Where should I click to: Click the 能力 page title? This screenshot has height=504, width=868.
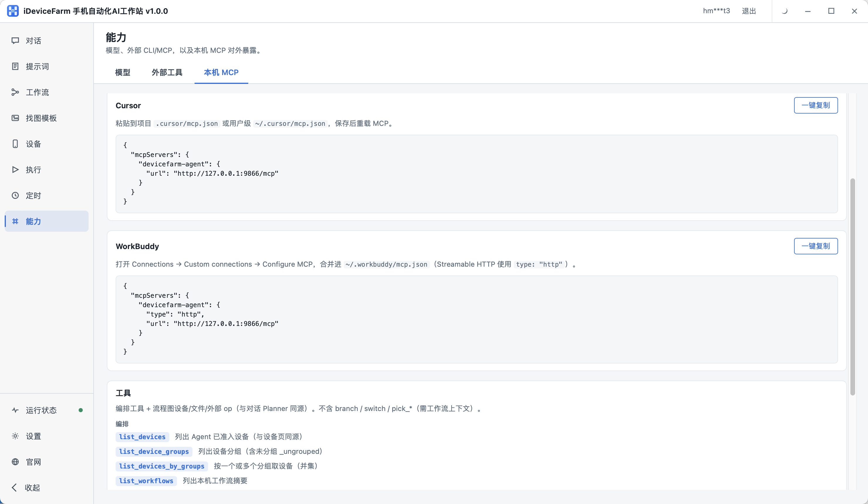(116, 37)
